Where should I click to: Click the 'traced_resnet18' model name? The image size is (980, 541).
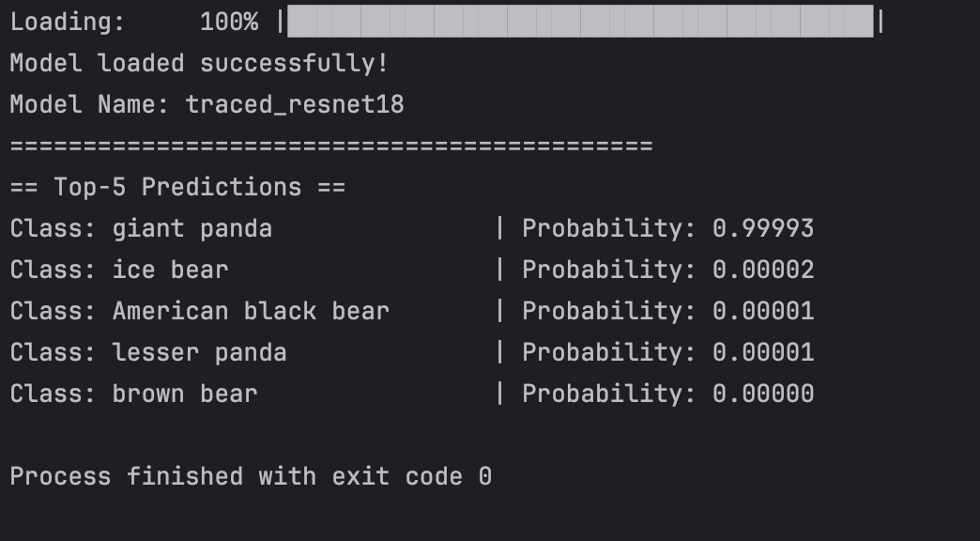click(295, 104)
